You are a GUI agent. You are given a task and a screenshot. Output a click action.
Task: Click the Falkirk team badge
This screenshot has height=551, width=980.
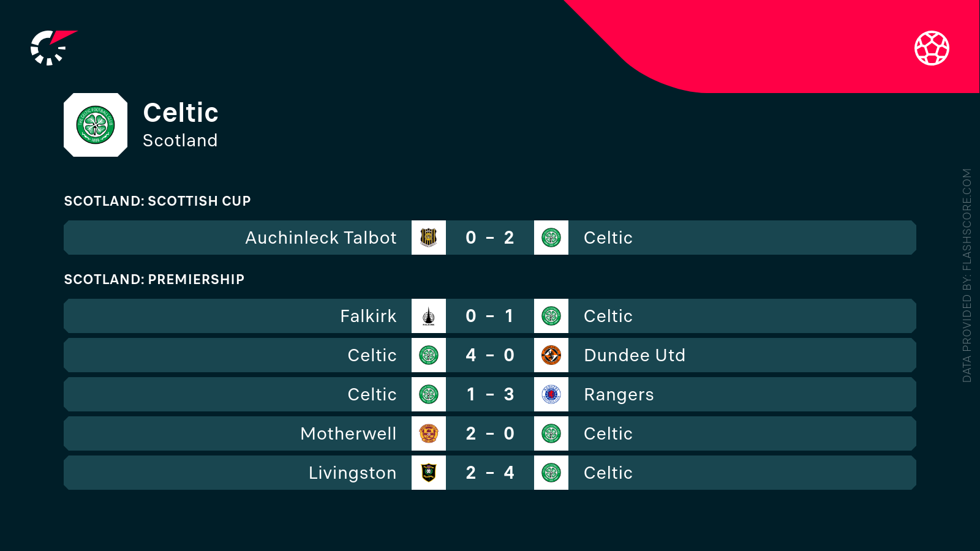[x=429, y=316]
